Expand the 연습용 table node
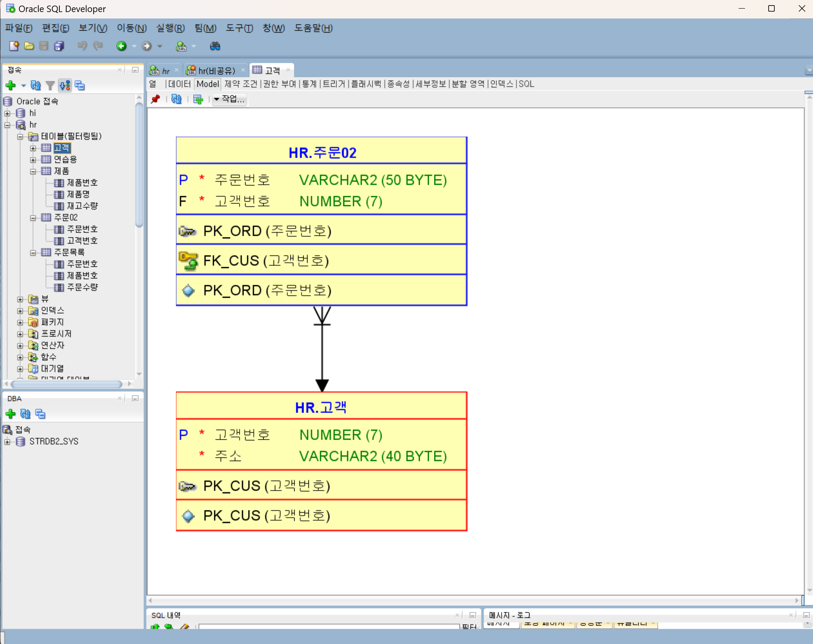813x644 pixels. pyautogui.click(x=33, y=160)
